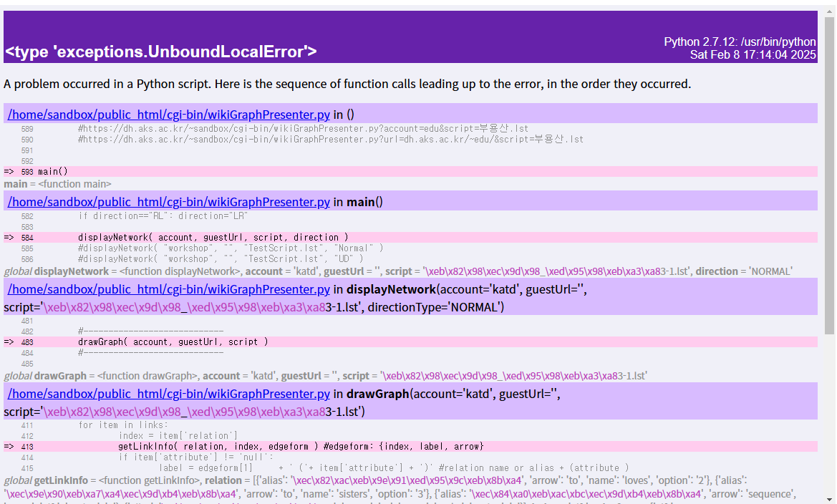Click the highlighted line 593 main() call
Image resolution: width=837 pixels, height=504 pixels.
tap(52, 172)
